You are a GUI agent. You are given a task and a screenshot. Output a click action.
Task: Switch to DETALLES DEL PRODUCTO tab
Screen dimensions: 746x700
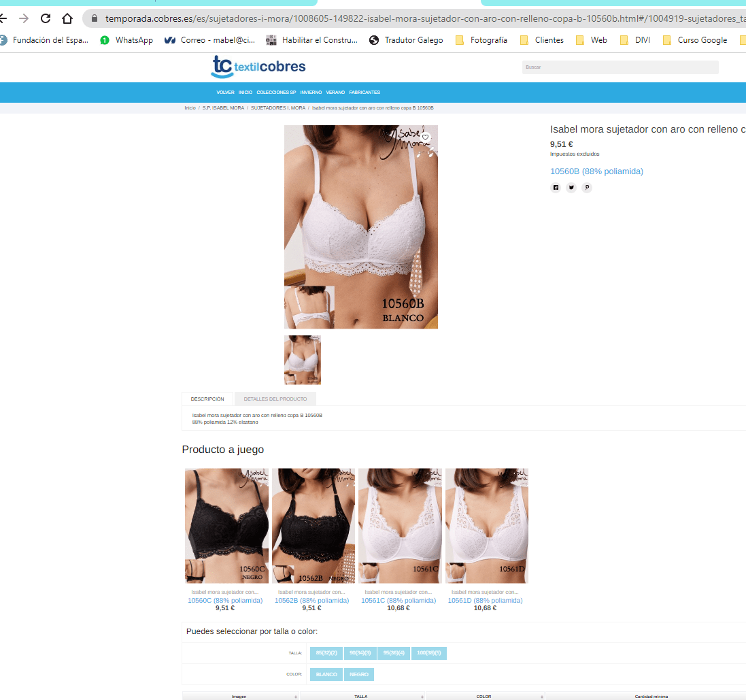pos(275,399)
